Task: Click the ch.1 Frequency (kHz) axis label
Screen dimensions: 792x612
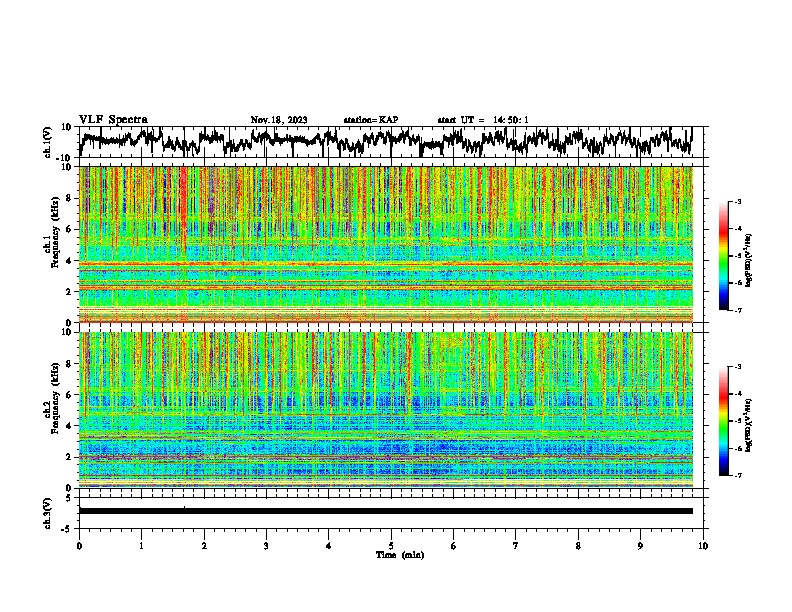Action: click(52, 232)
